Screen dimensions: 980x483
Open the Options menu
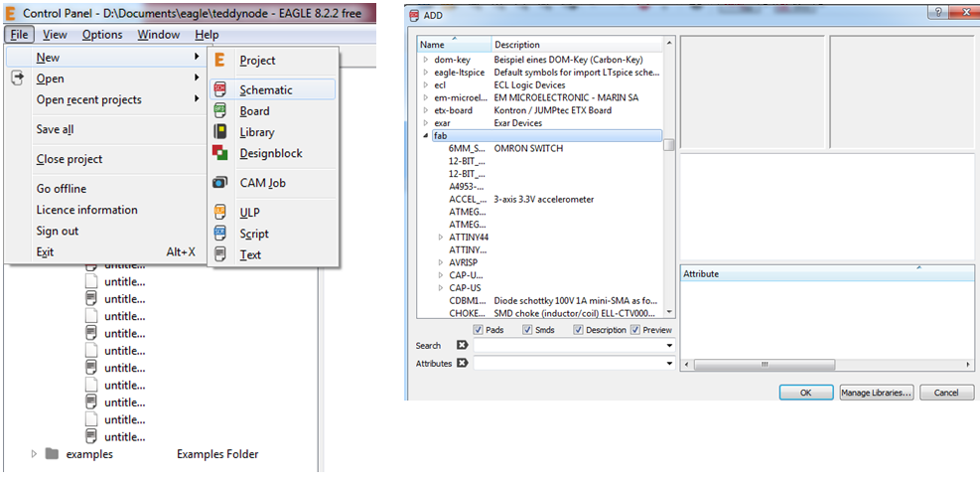pyautogui.click(x=102, y=35)
